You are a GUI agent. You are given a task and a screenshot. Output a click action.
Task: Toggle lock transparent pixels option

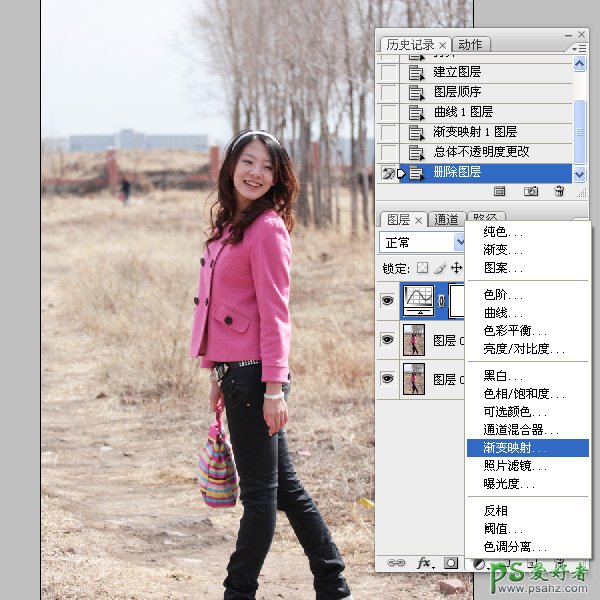click(422, 268)
